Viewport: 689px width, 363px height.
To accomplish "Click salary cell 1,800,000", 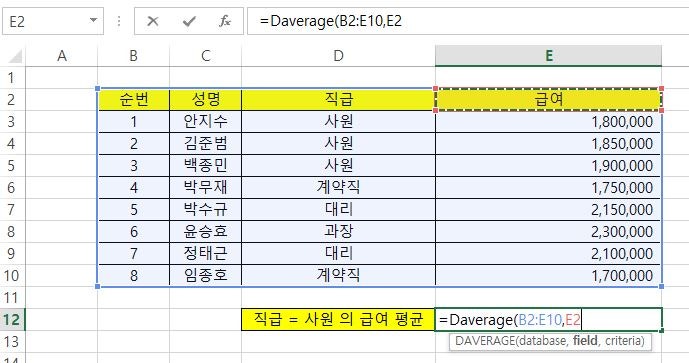I will tap(548, 122).
